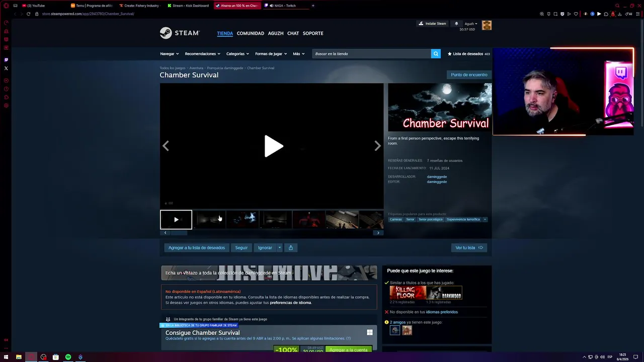Select the Supervivencia terrorífica tag

(x=463, y=219)
